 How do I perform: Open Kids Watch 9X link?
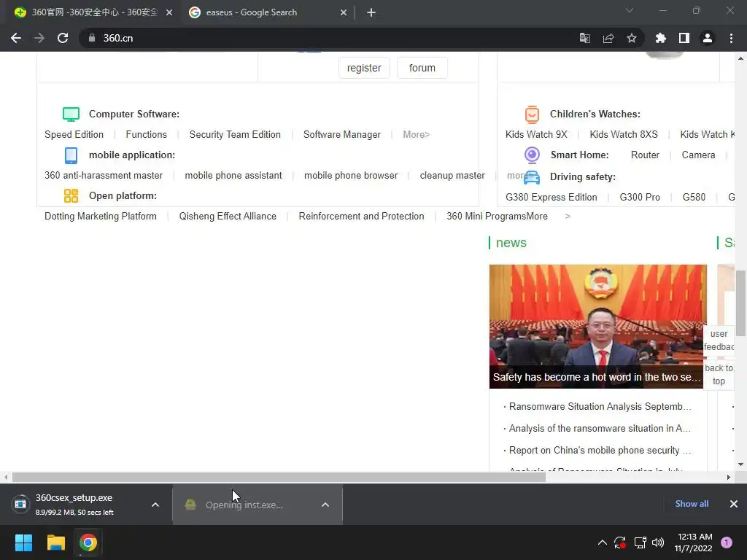click(536, 135)
